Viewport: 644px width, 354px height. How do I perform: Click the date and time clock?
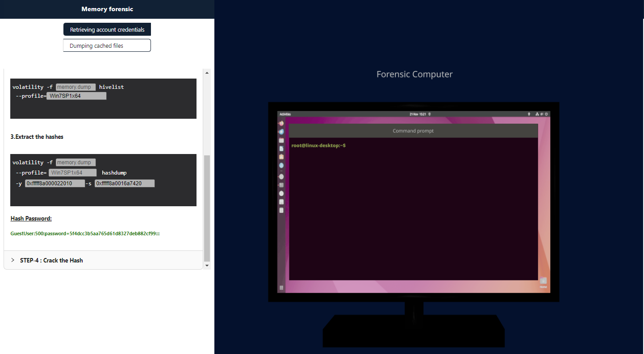tap(418, 114)
